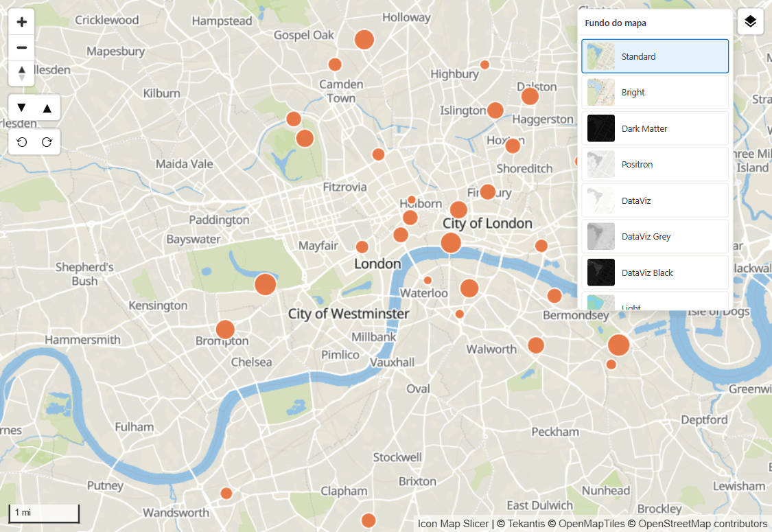Open the OpenMapTiles attribution link
The height and width of the screenshot is (532, 772).
[x=592, y=524]
